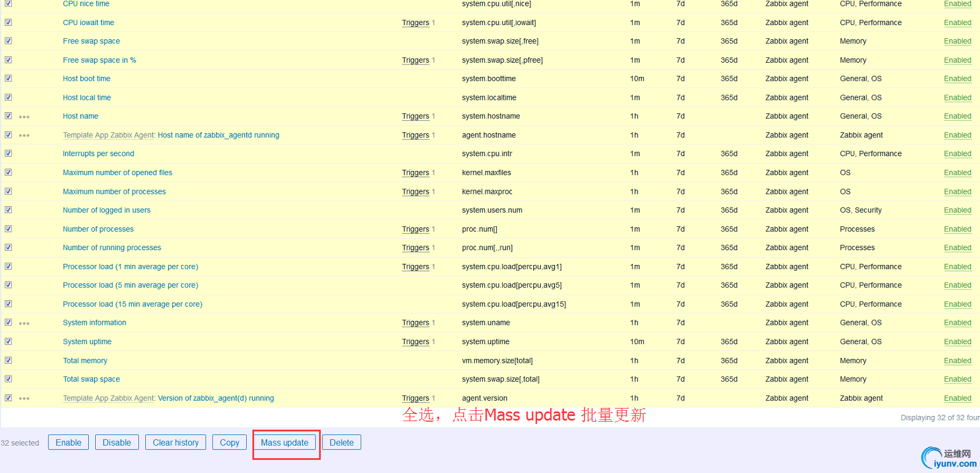
Task: Click Enabled status for Host boot time
Action: click(x=957, y=79)
